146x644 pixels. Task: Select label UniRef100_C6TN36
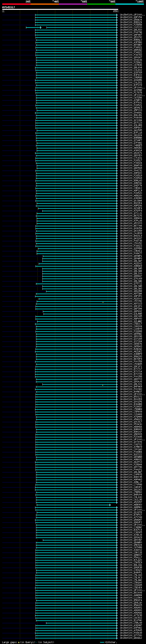coord(131,65)
